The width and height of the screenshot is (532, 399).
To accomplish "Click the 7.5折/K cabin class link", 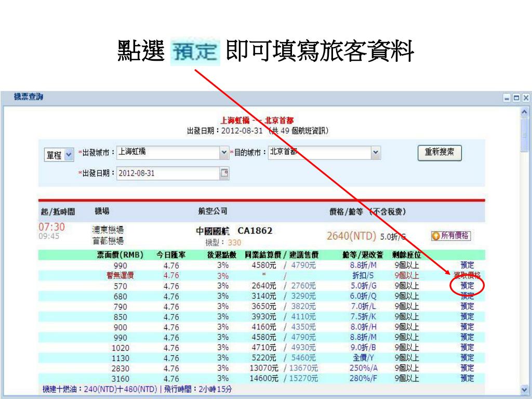I will pos(363,316).
